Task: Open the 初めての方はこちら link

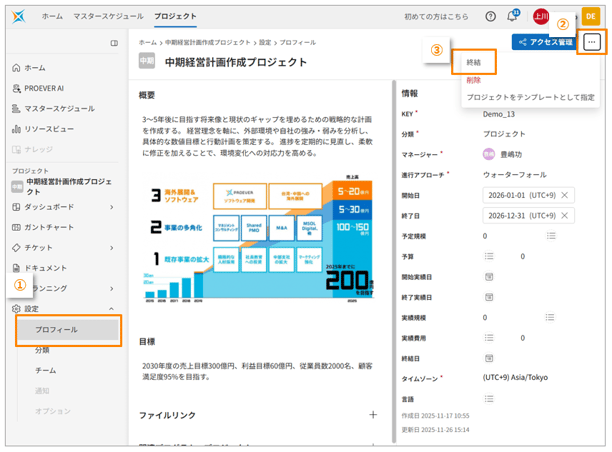Action: [x=435, y=17]
